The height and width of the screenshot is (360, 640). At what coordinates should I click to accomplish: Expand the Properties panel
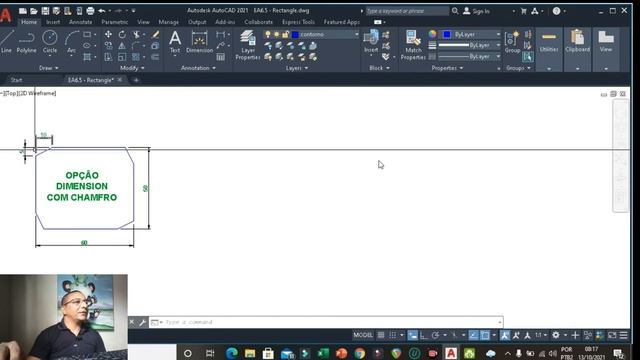point(447,68)
